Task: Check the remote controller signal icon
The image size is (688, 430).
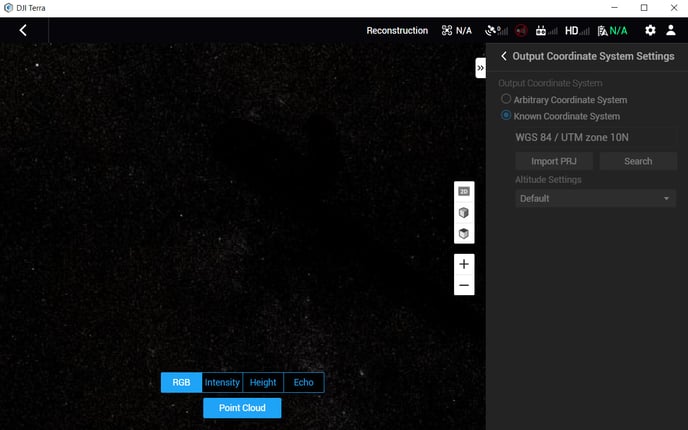Action: coord(546,30)
